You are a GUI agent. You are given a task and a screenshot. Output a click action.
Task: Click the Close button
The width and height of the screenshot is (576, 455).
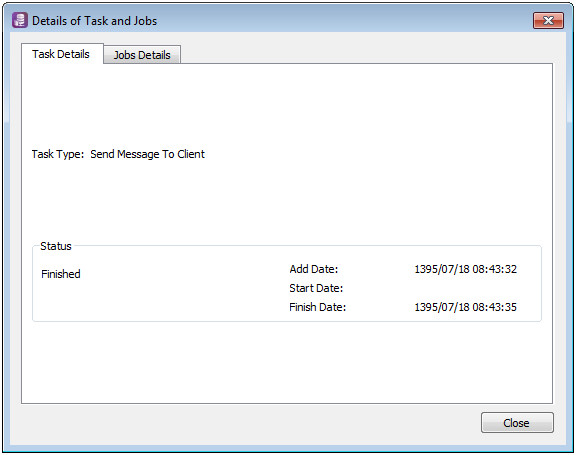tap(517, 422)
